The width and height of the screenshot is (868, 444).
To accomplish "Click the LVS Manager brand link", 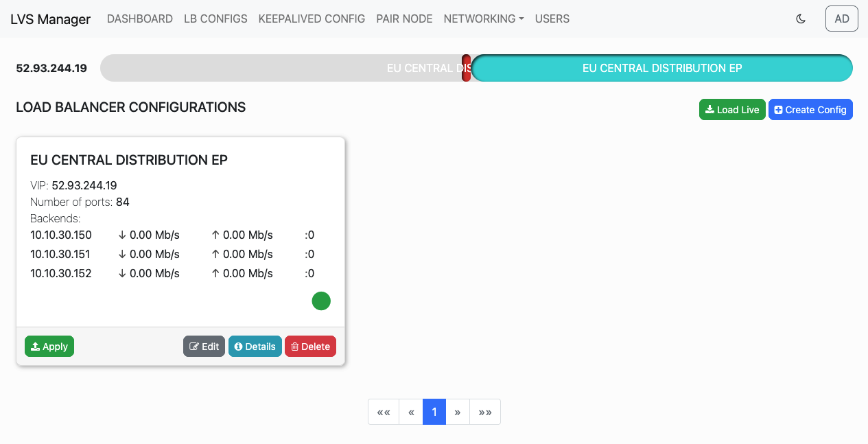I will coord(50,19).
